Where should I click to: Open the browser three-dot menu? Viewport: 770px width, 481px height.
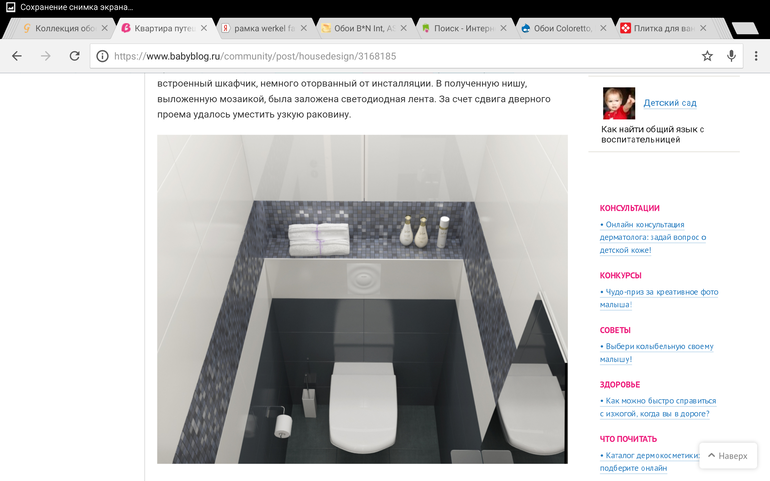click(x=756, y=56)
